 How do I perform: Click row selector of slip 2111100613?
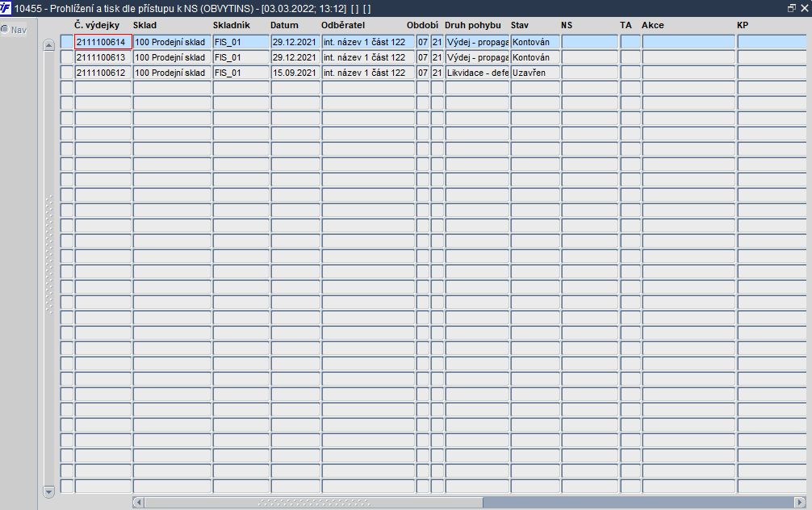(67, 57)
